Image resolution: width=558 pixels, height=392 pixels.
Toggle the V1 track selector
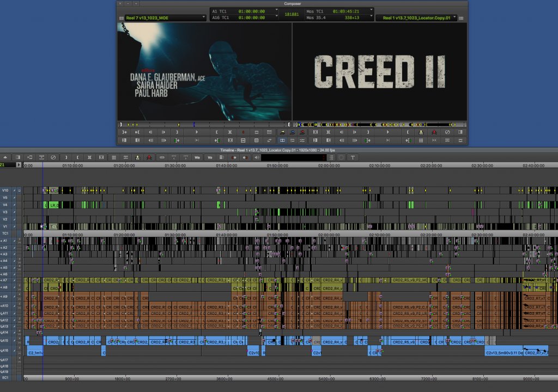5,226
